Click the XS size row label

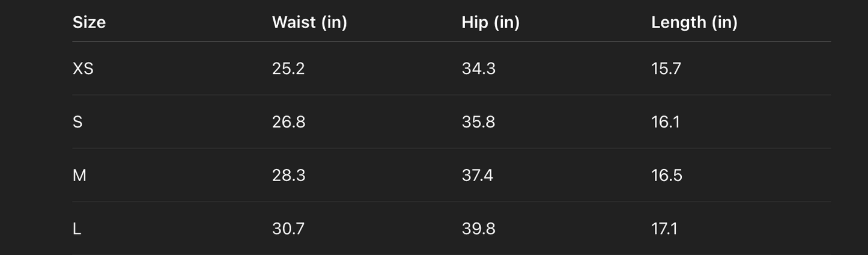pos(83,69)
